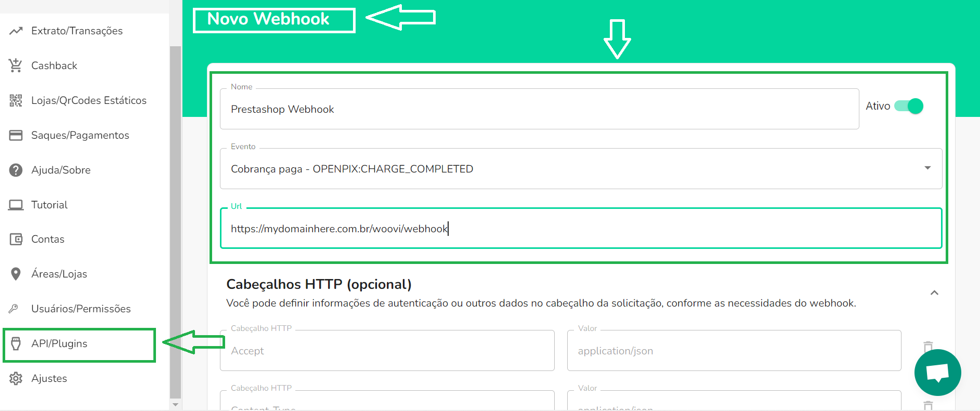Click the Url input field
The image size is (980, 411).
(580, 229)
